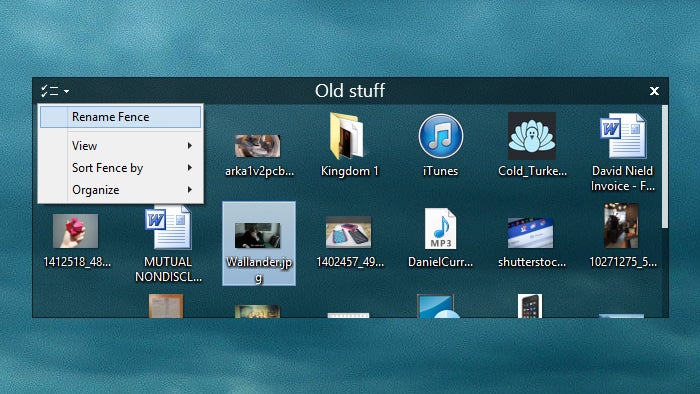
Task: Click the "arka1v2pcb..." file name text
Action: [x=259, y=171]
